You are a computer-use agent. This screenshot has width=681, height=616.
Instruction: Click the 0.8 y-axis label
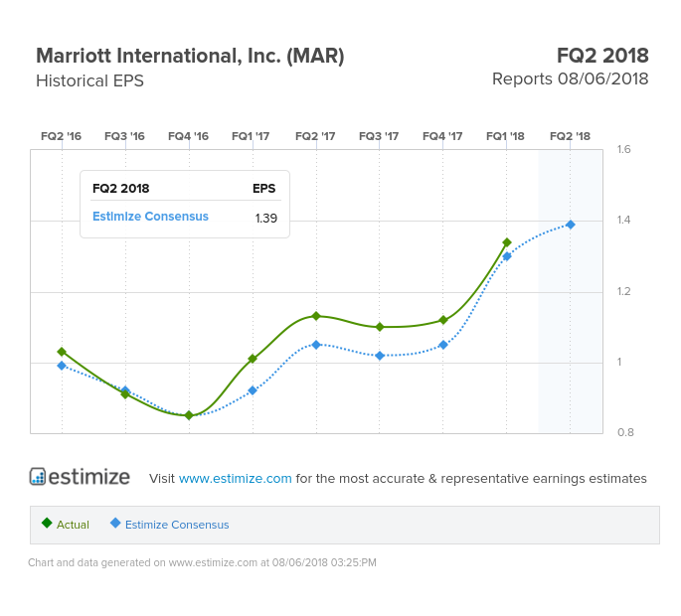[625, 432]
